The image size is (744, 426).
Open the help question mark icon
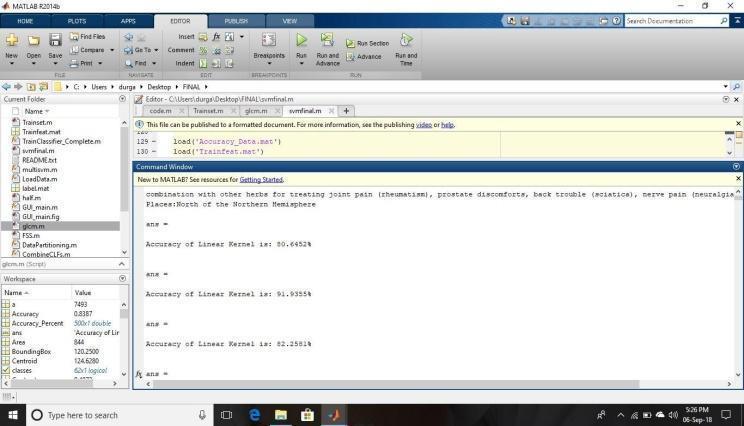(x=616, y=21)
